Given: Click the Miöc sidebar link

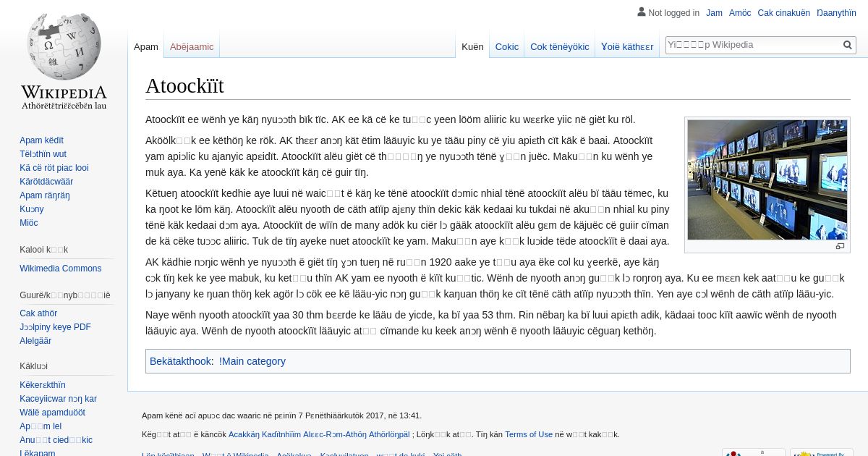Looking at the screenshot, I should pos(29,223).
